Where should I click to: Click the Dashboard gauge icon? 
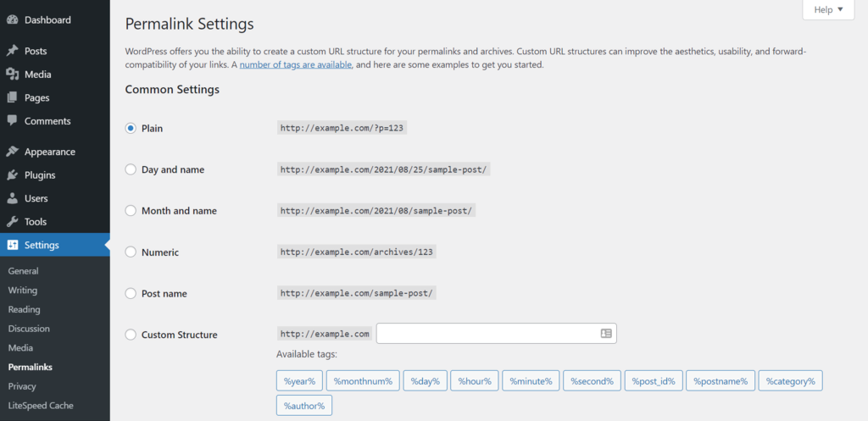13,19
